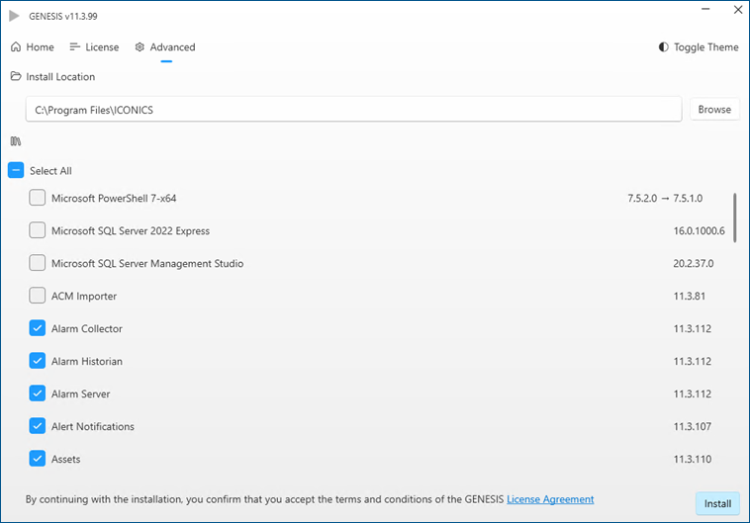The height and width of the screenshot is (523, 750).
Task: Toggle the Select All checkbox
Action: pyautogui.click(x=16, y=170)
